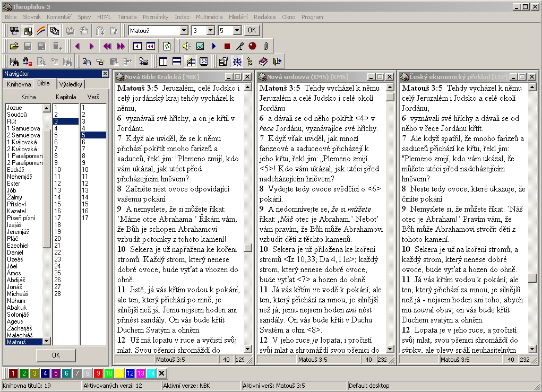Open the Slovník menu
This screenshot has width=542, height=392.
[x=32, y=17]
